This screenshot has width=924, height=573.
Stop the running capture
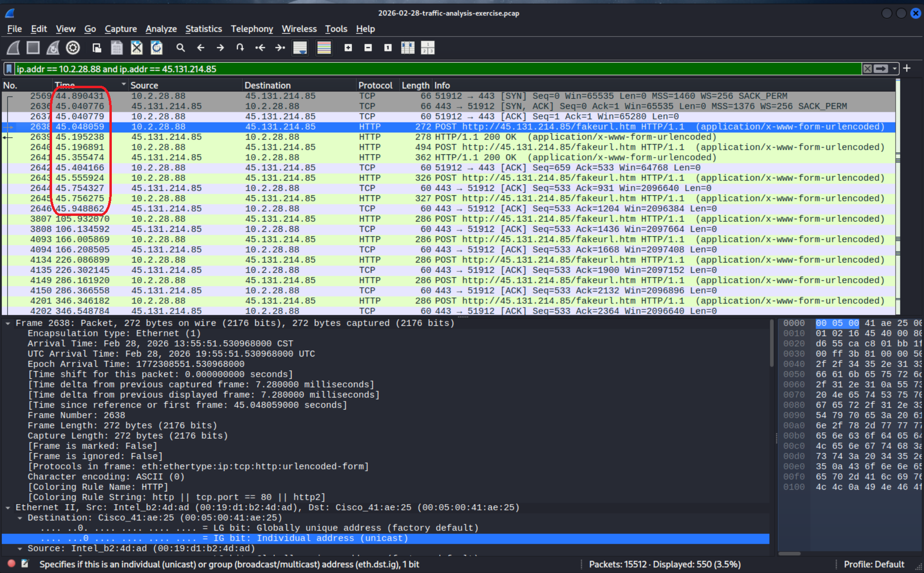(x=33, y=48)
